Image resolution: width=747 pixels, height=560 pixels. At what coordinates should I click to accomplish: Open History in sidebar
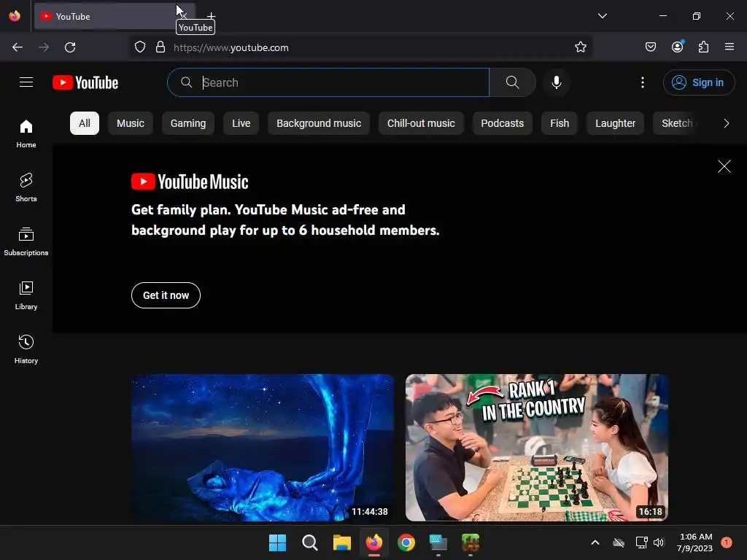[26, 349]
